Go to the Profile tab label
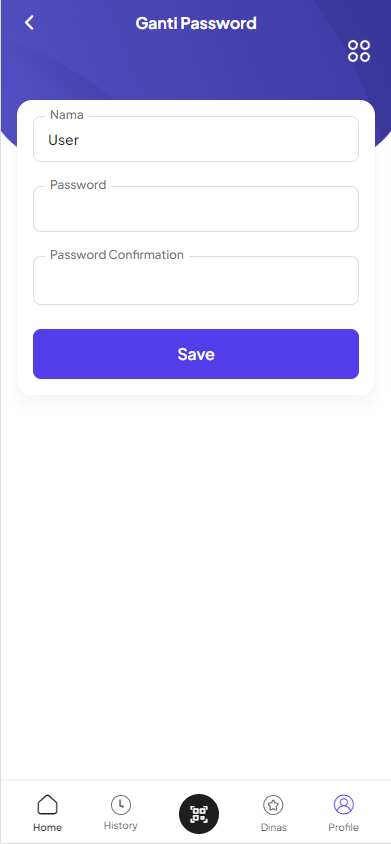391x844 pixels. click(x=344, y=827)
